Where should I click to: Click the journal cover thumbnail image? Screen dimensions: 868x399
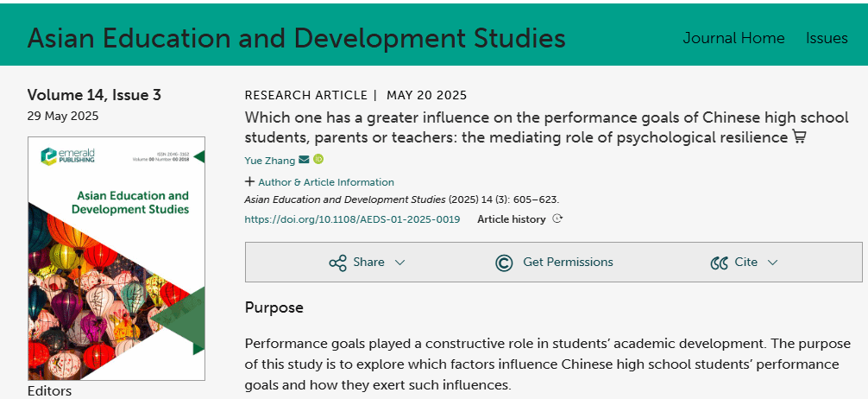tap(116, 258)
